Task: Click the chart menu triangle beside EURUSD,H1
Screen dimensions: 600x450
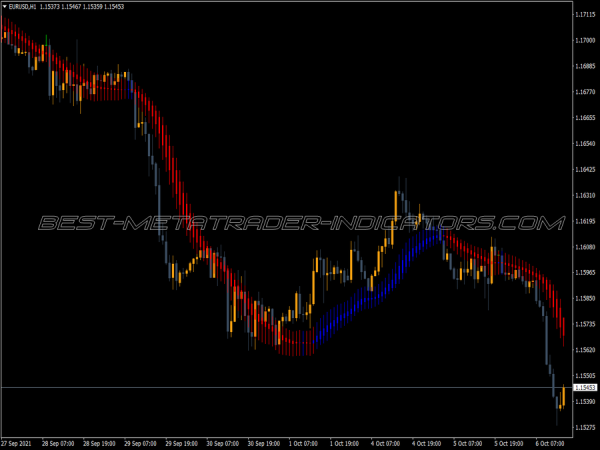Action: tap(5, 7)
